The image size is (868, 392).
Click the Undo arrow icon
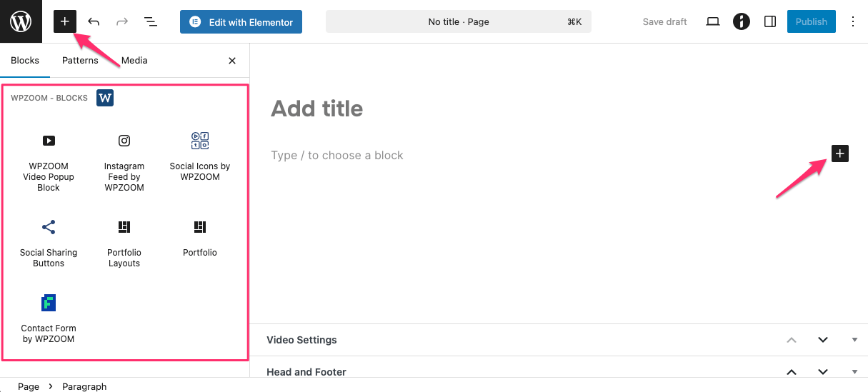click(x=94, y=21)
